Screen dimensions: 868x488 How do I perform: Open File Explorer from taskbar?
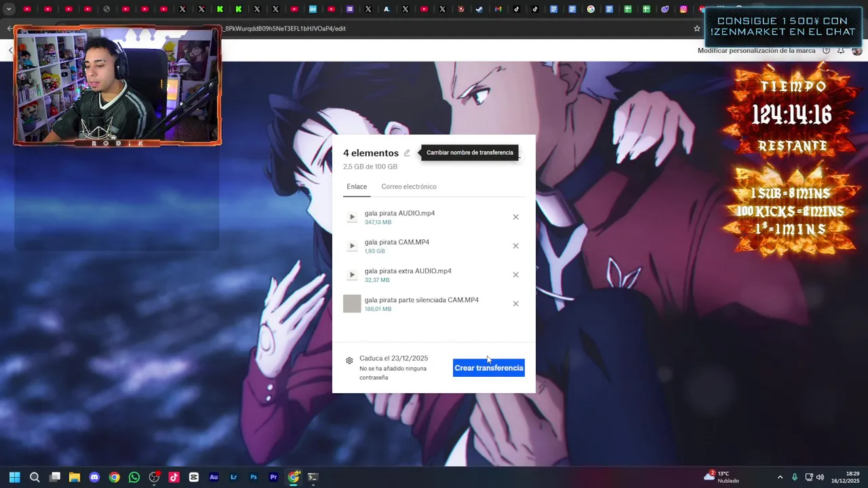tap(75, 477)
